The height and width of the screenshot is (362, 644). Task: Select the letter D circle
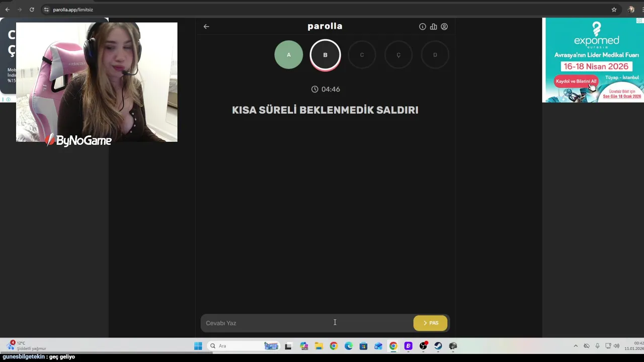[x=435, y=55]
